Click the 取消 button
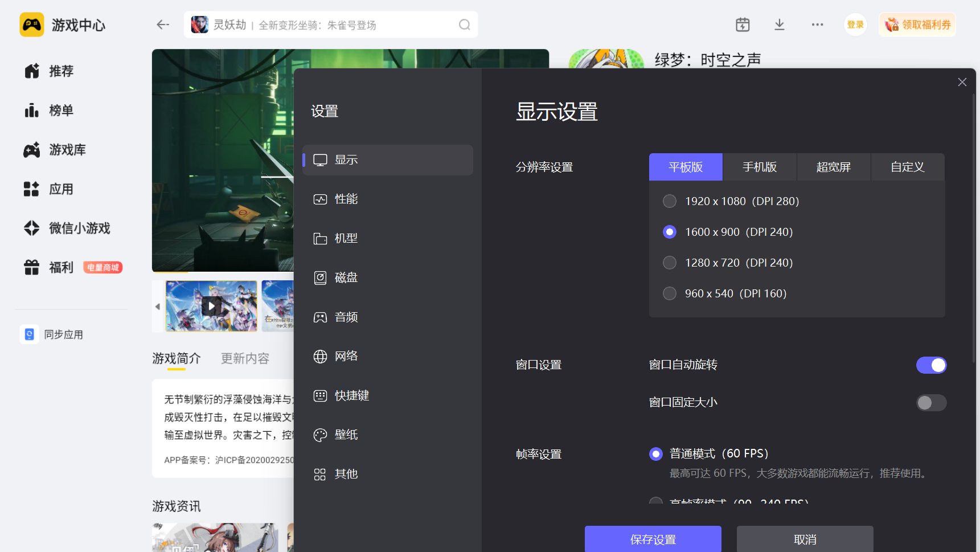Viewport: 980px width, 552px height. pos(805,539)
